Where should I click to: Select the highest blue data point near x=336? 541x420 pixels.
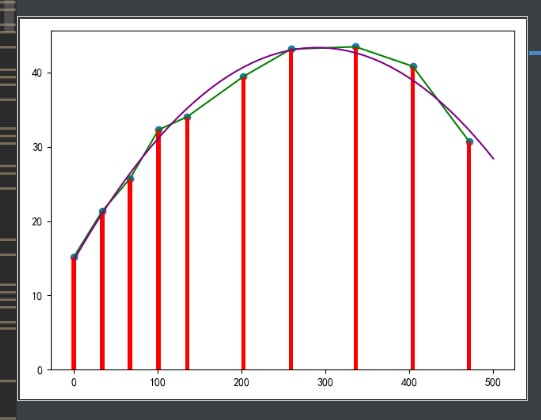pos(356,47)
